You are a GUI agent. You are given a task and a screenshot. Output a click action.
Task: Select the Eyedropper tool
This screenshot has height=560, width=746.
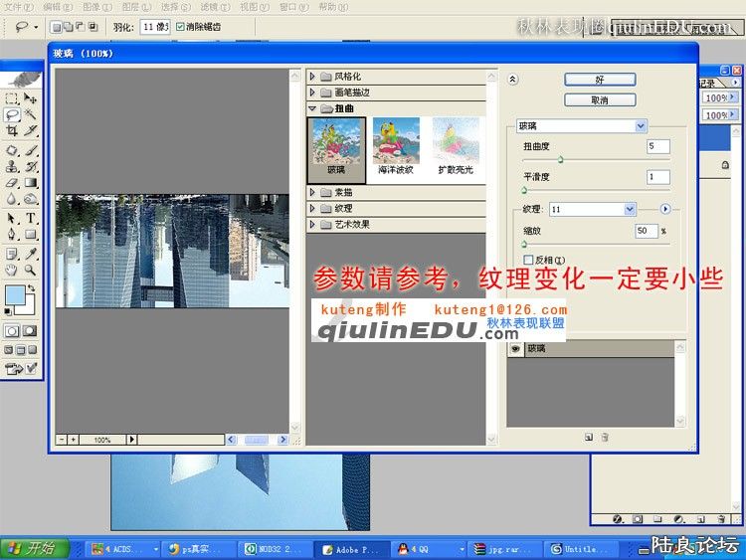pos(31,252)
